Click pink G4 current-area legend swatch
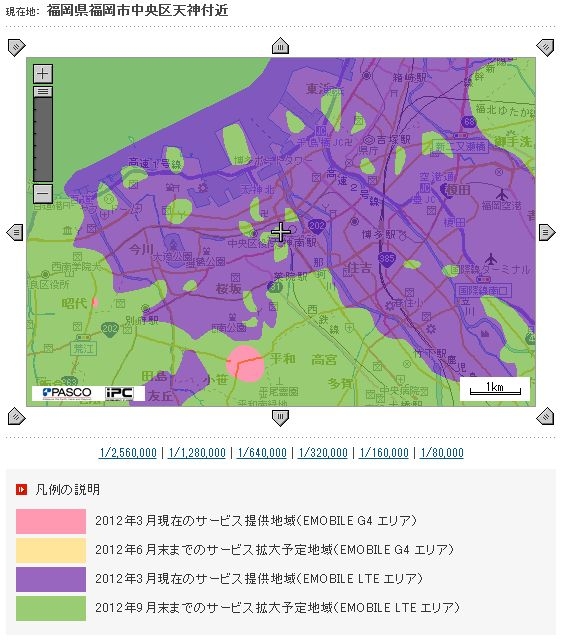This screenshot has height=644, width=567. pos(51,521)
